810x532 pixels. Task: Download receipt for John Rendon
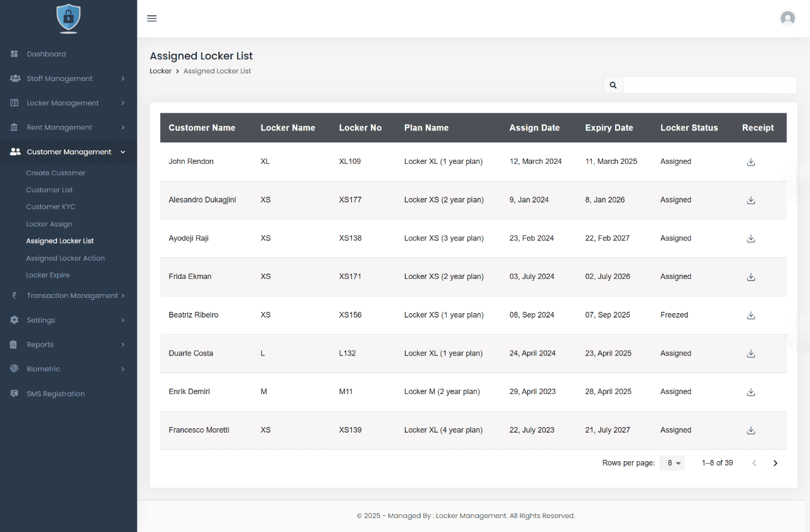click(x=751, y=162)
